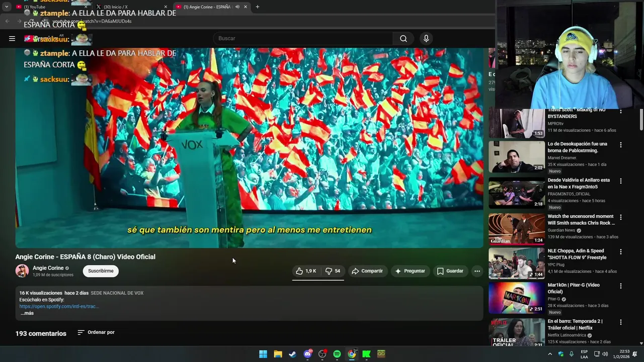Image resolution: width=644 pixels, height=362 pixels.
Task: Focus the Buscar search field
Action: click(303, 39)
